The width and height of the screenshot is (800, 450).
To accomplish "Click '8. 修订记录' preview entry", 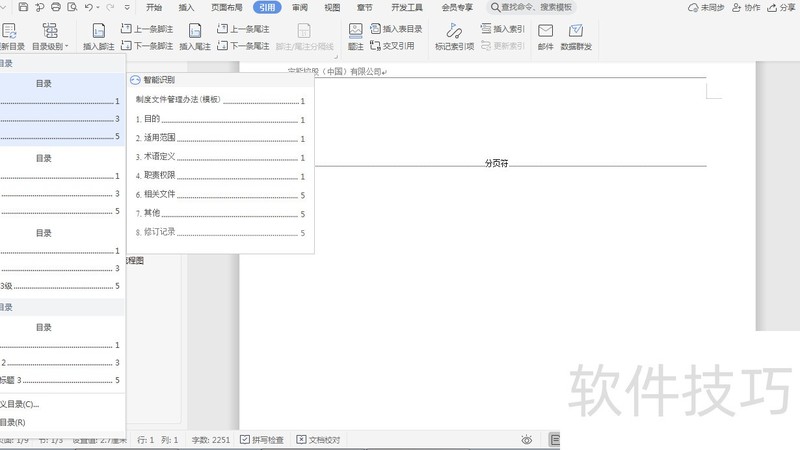I will (x=220, y=232).
